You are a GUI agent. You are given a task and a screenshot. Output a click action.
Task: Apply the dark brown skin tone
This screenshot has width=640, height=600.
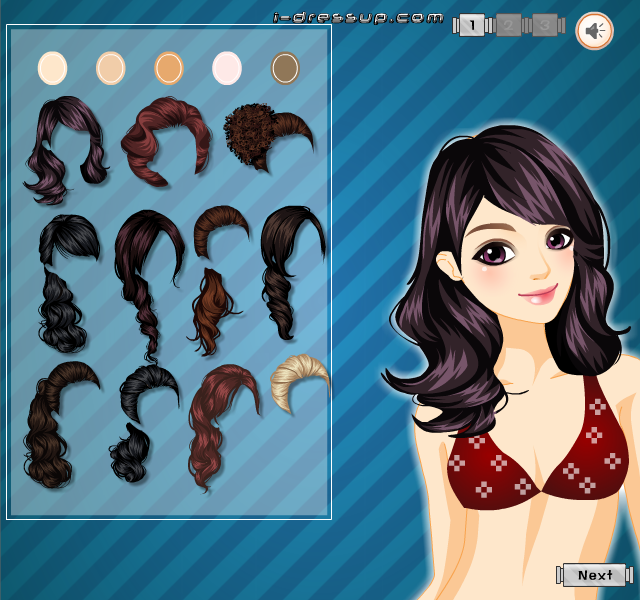tap(285, 68)
